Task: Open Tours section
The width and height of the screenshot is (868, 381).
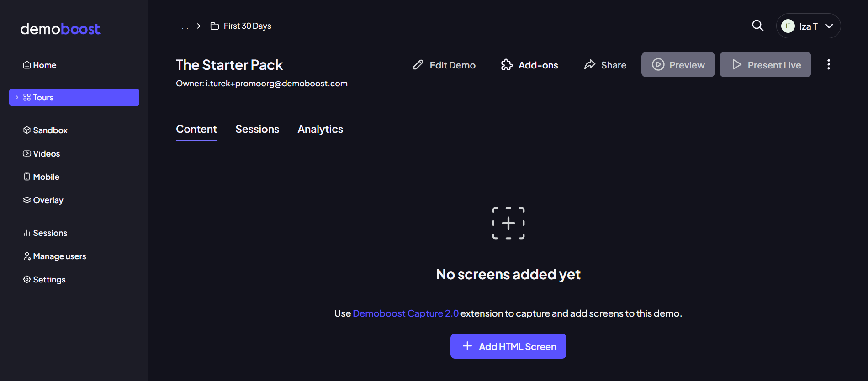Action: click(x=74, y=97)
